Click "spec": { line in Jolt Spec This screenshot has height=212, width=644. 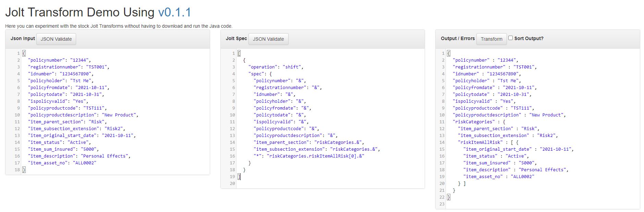point(260,74)
